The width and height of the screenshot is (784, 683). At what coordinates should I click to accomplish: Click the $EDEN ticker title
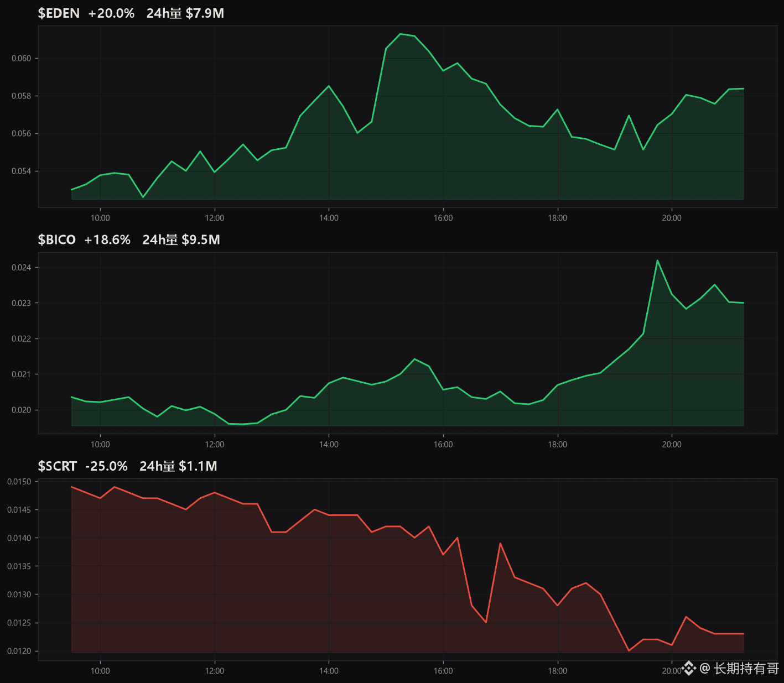pyautogui.click(x=59, y=13)
